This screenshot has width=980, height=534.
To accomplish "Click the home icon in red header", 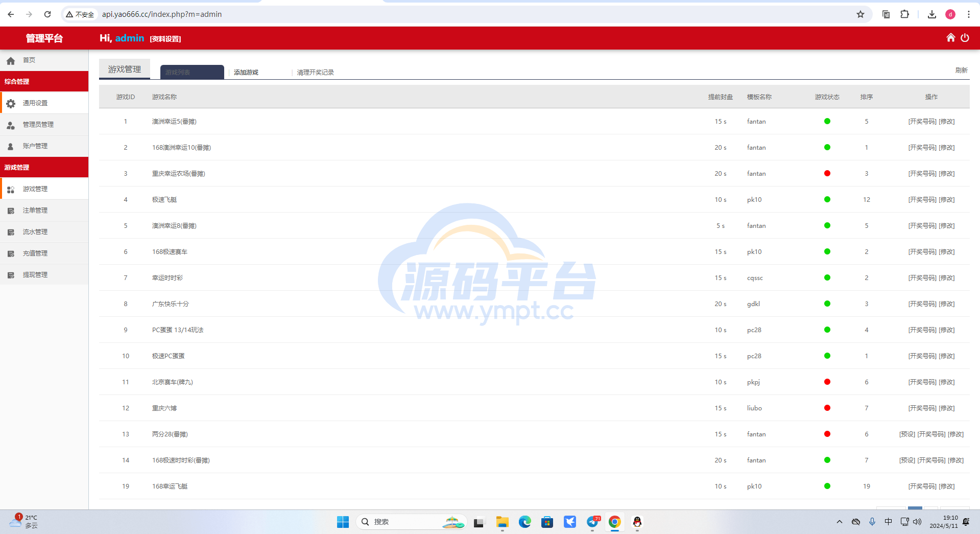I will pyautogui.click(x=950, y=38).
